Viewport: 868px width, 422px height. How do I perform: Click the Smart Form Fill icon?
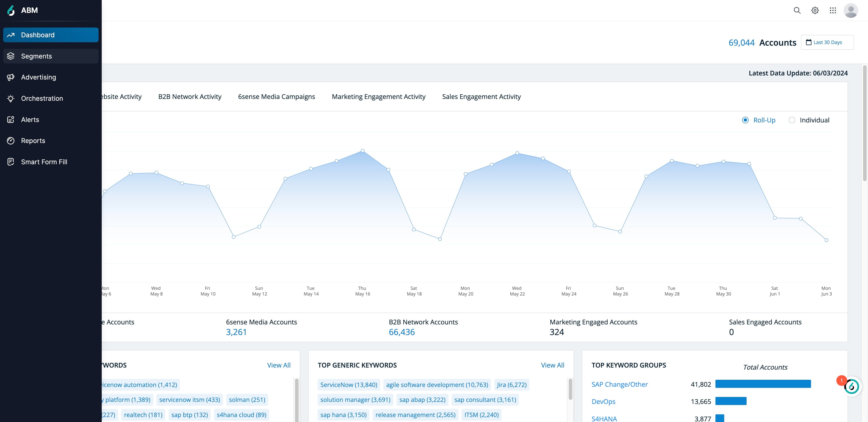point(11,162)
